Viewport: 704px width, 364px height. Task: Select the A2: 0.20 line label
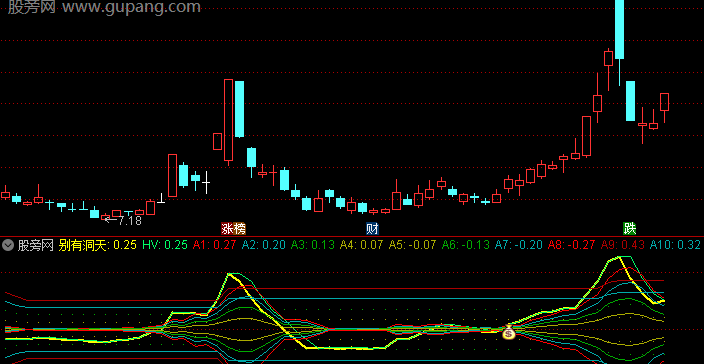[x=264, y=245]
